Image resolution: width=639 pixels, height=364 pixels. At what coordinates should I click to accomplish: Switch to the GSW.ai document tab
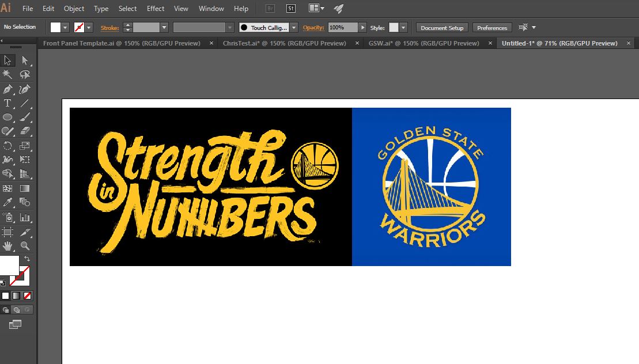[424, 43]
